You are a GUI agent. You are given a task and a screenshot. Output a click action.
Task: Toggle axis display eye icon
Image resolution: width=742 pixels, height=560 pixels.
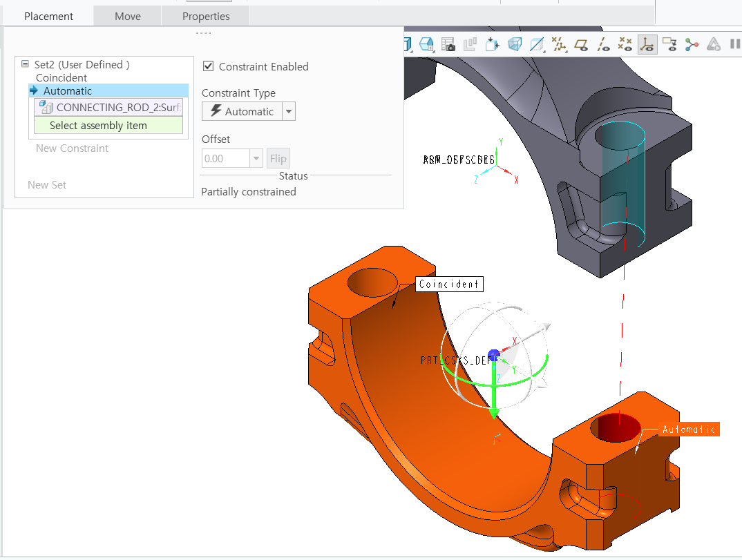pyautogui.click(x=603, y=44)
